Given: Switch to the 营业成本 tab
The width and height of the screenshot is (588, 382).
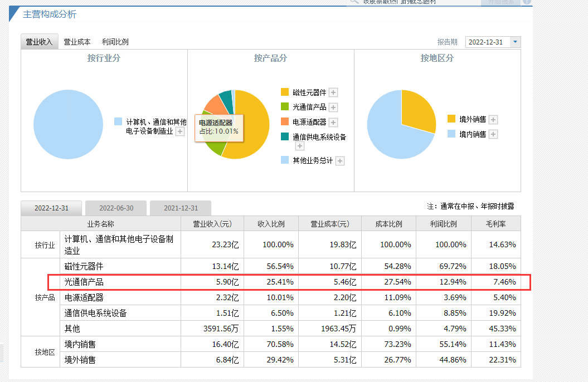Looking at the screenshot, I should [x=77, y=42].
